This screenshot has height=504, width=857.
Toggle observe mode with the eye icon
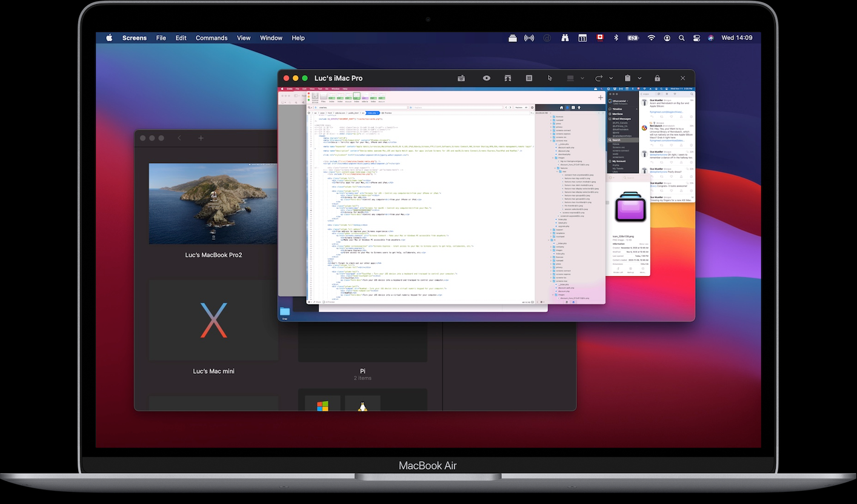click(486, 78)
